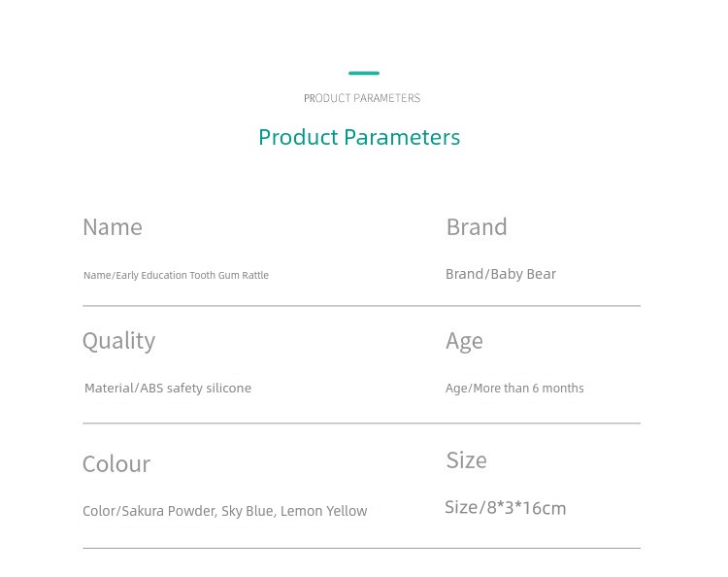This screenshot has height=577, width=728.
Task: Click the divider line below the Colour row
Action: pos(362,548)
